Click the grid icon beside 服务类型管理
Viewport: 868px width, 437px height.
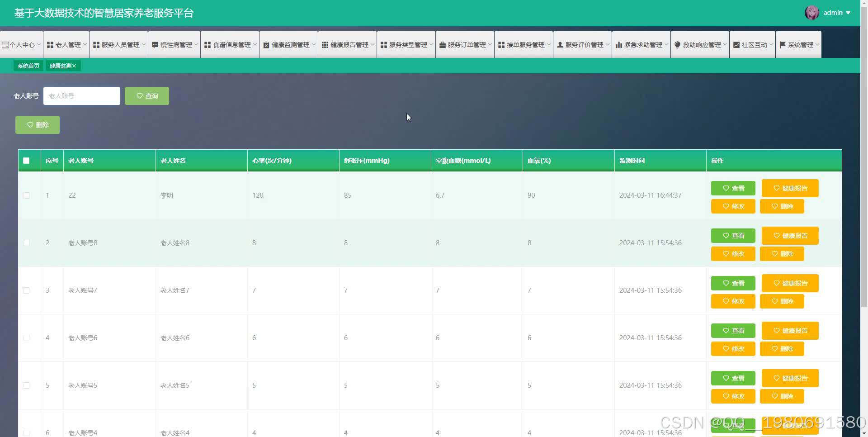384,45
